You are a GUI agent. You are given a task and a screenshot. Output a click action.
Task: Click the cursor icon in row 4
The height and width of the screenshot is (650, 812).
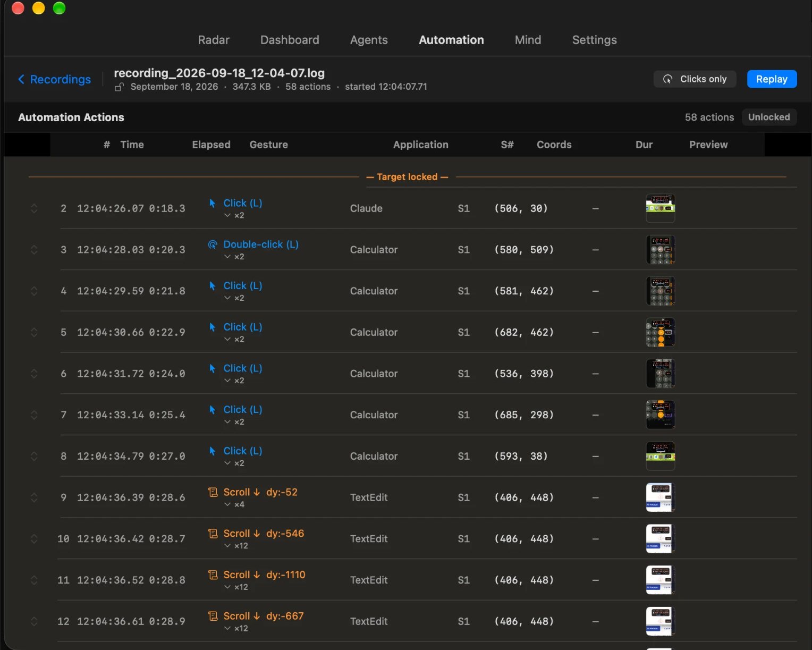(213, 286)
